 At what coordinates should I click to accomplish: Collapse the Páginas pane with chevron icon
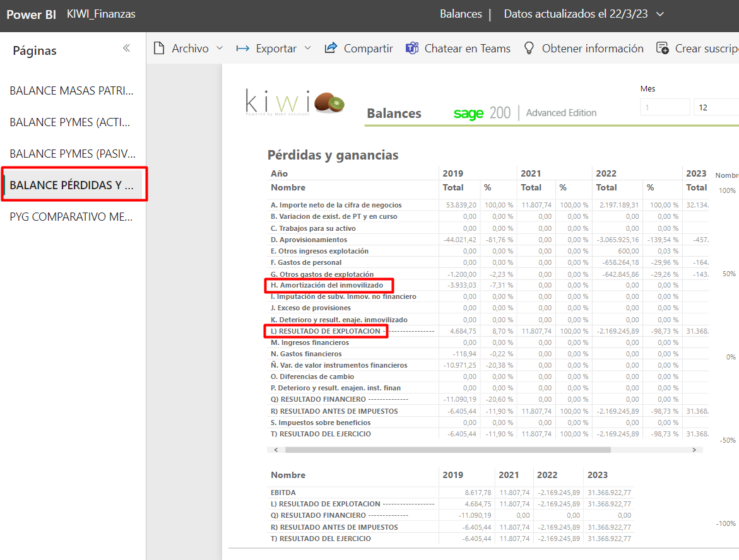click(126, 48)
